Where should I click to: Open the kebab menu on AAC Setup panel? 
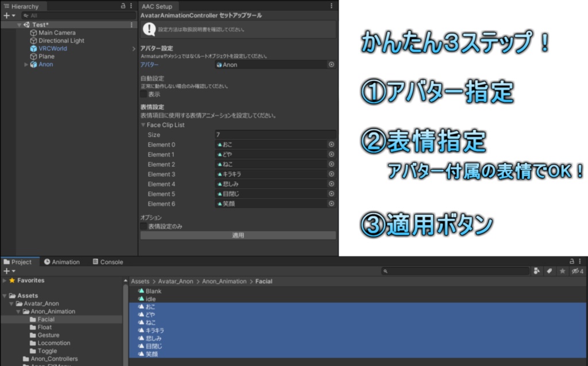tap(331, 6)
